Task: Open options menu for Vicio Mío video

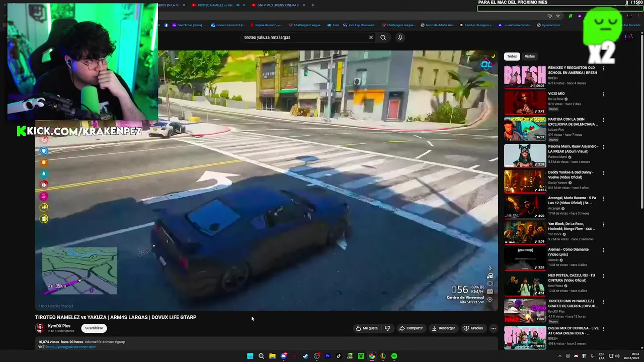Action: pos(603,94)
